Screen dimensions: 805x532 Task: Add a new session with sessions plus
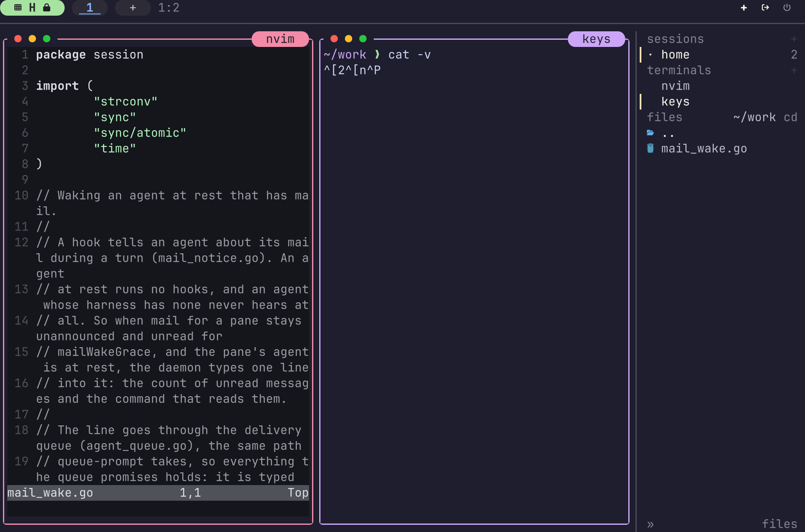coord(794,39)
